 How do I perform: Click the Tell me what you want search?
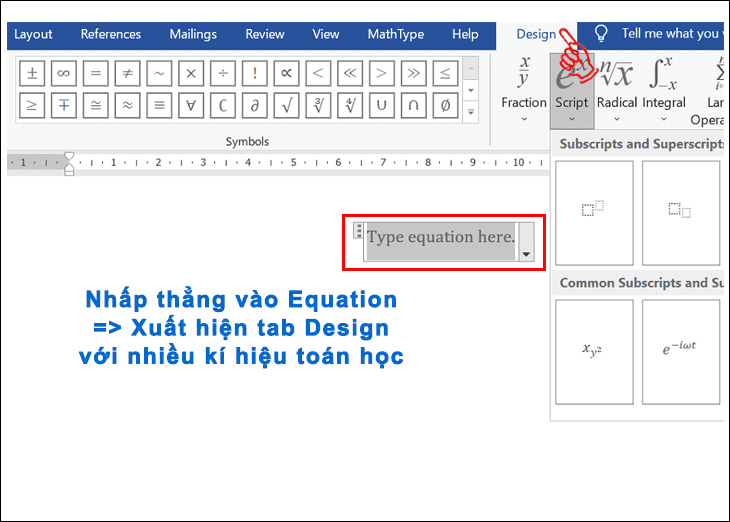pyautogui.click(x=672, y=34)
